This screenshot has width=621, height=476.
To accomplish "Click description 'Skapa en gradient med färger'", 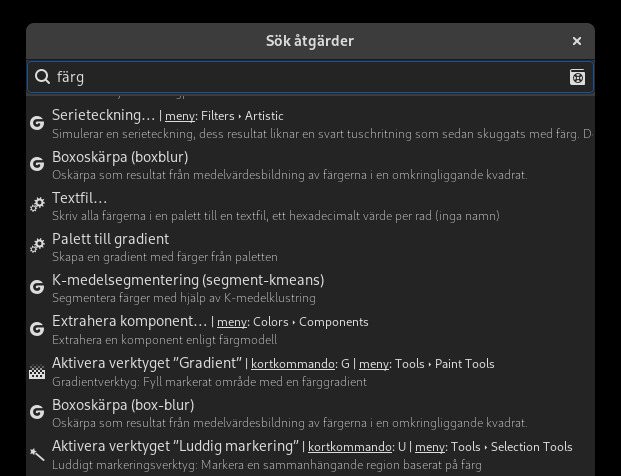I will (165, 257).
